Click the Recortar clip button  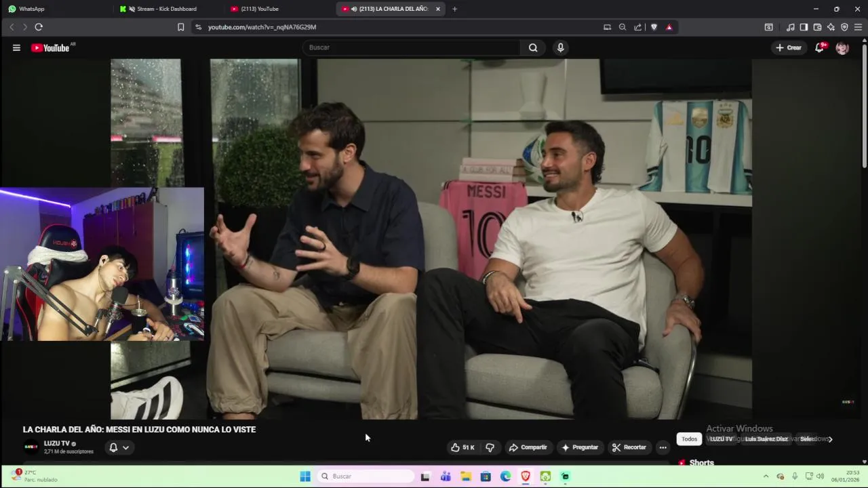tap(629, 447)
